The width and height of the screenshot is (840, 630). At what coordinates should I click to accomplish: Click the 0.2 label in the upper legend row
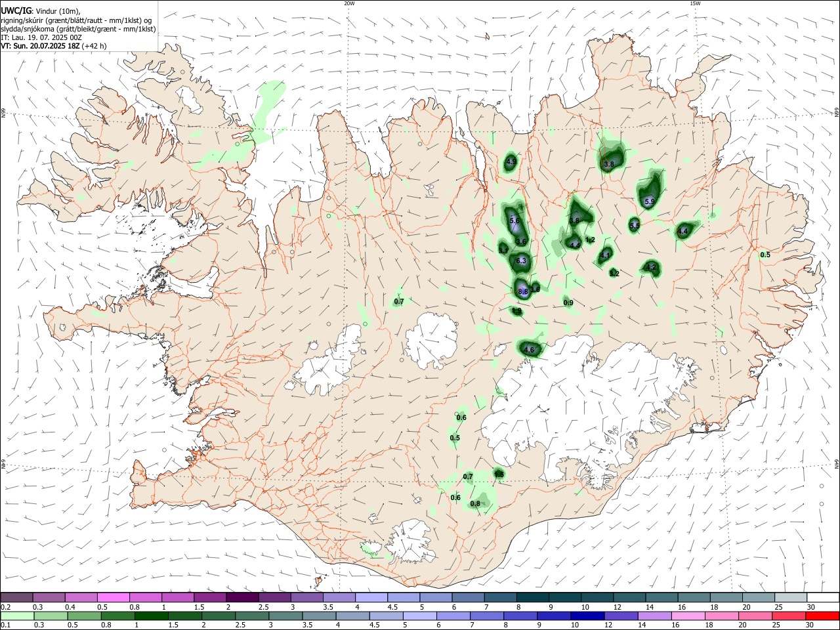(x=5, y=607)
